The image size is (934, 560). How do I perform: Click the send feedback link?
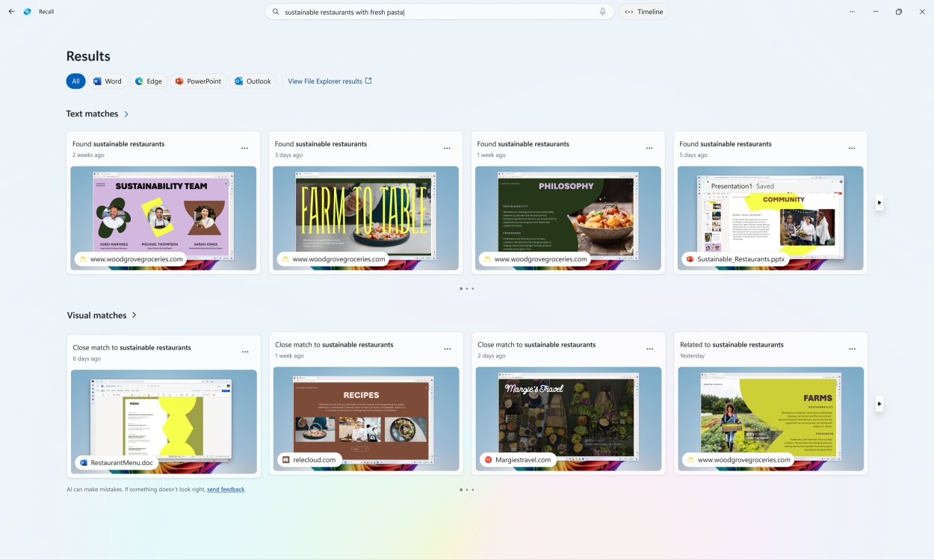(x=226, y=490)
